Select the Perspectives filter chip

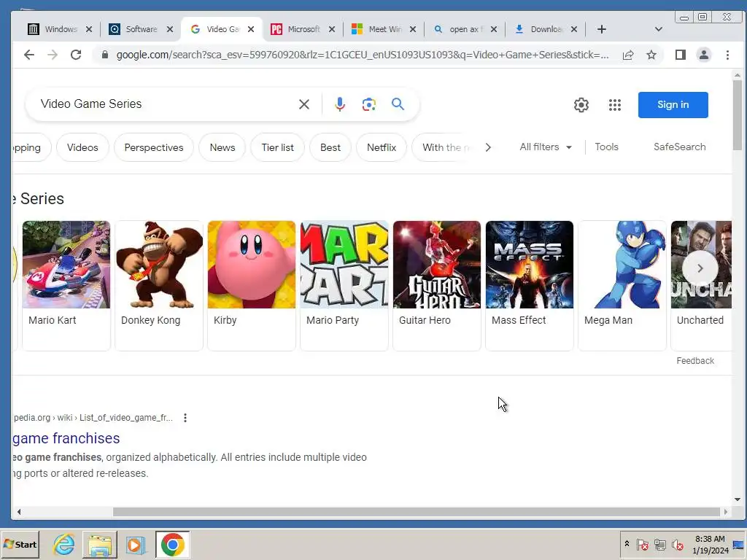pos(154,147)
